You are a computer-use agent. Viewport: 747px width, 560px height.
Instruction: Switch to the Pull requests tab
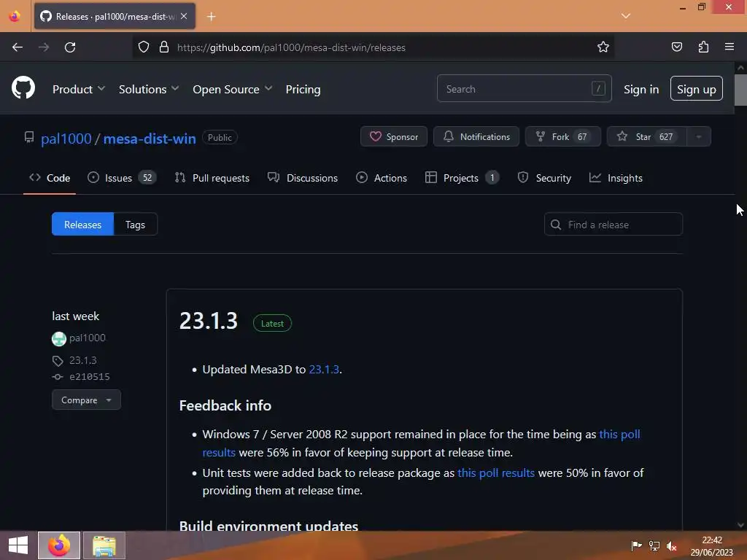[212, 178]
